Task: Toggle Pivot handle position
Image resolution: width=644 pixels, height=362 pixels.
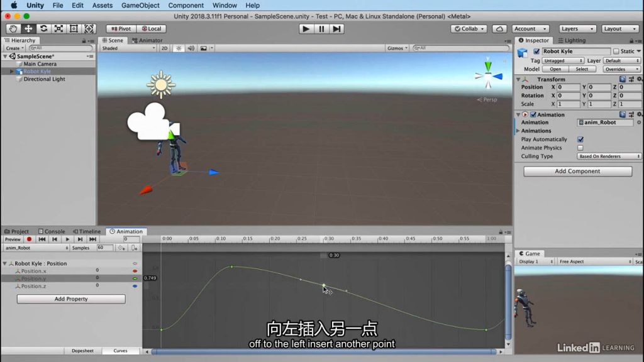Action: (121, 29)
